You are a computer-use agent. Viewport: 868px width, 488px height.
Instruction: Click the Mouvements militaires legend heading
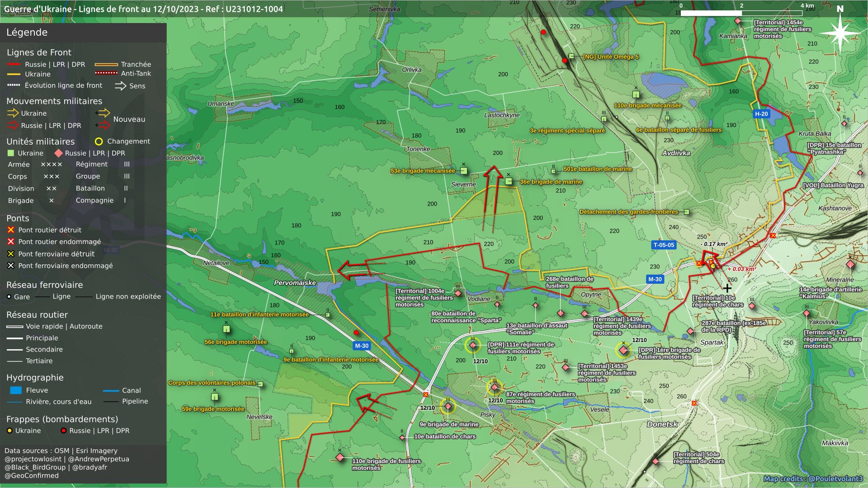click(x=54, y=101)
